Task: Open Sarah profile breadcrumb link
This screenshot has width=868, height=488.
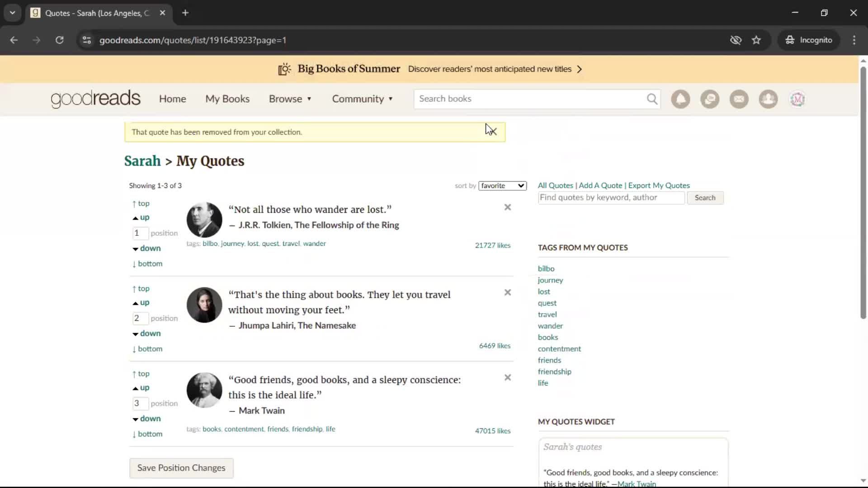Action: point(142,161)
